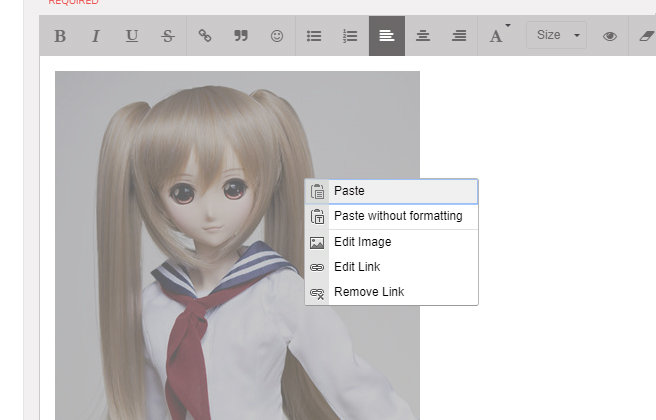Right-align the text

[459, 36]
